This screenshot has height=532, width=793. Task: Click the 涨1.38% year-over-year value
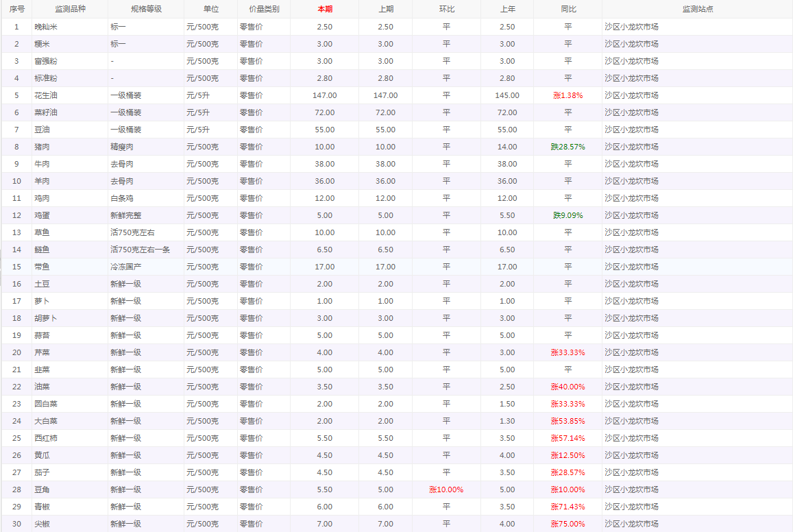(568, 95)
